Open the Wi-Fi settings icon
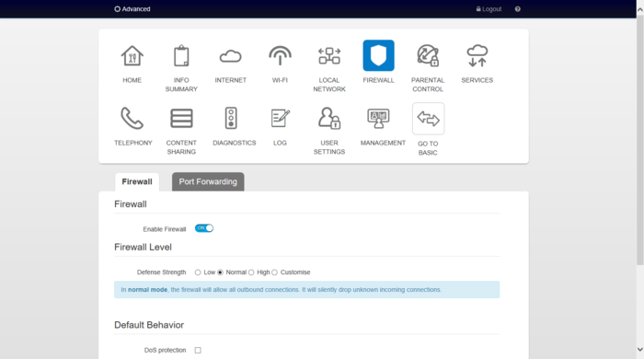Screen dimensions: 644x359 click(280, 55)
